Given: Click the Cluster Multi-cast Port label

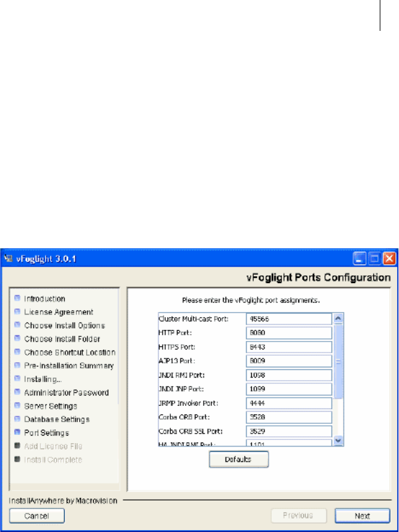Looking at the screenshot, I should [x=193, y=319].
